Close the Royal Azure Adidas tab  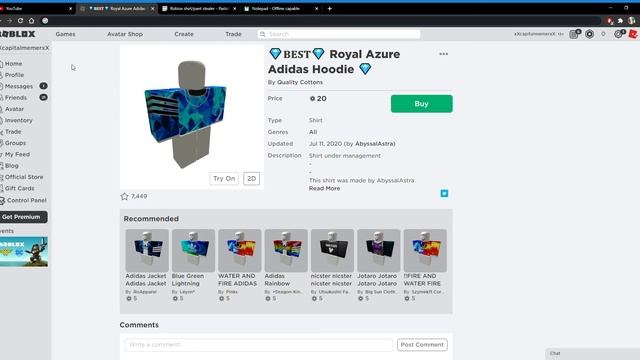point(153,9)
